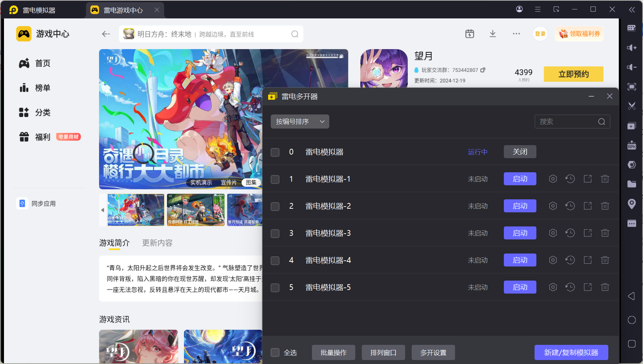Open the multi-instance icon in right sidebar
643x364 pixels.
631,126
